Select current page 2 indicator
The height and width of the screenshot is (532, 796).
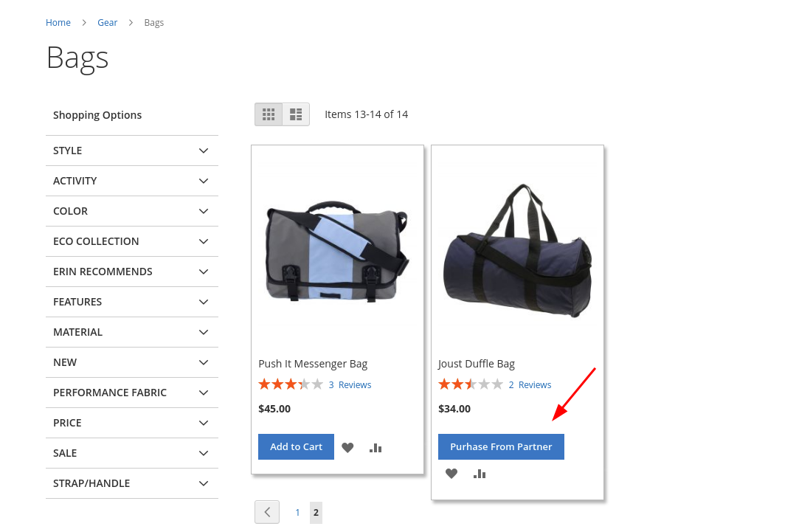click(x=316, y=513)
